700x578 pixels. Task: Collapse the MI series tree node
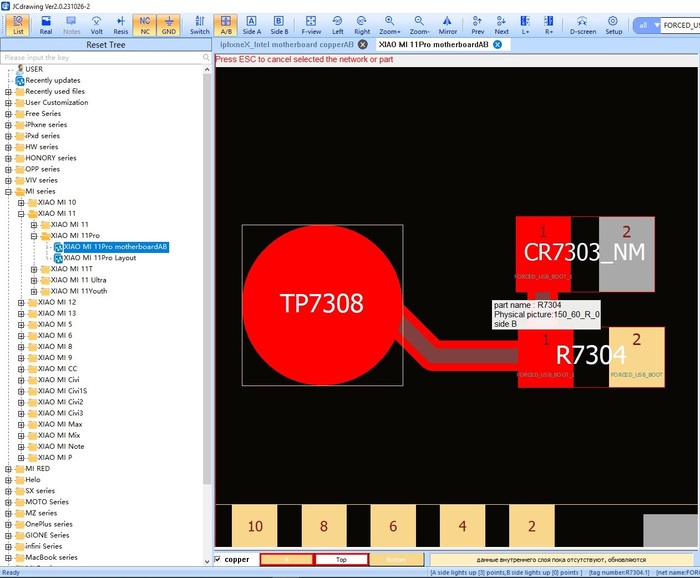click(8, 191)
